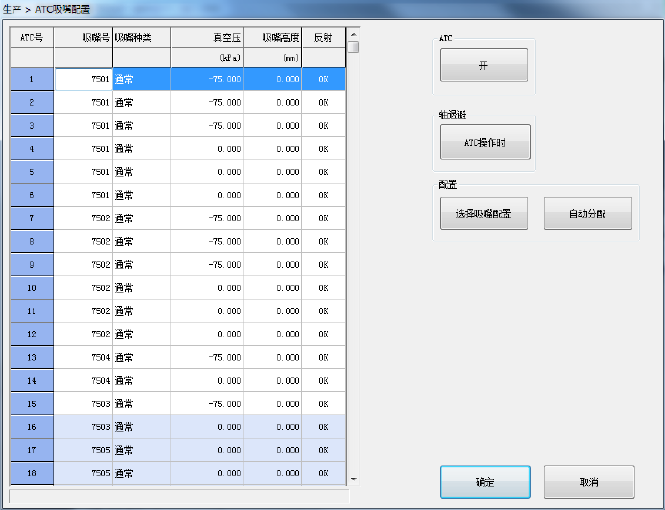Click nozzle height cell in row 5
This screenshot has width=665, height=510.
(273, 172)
